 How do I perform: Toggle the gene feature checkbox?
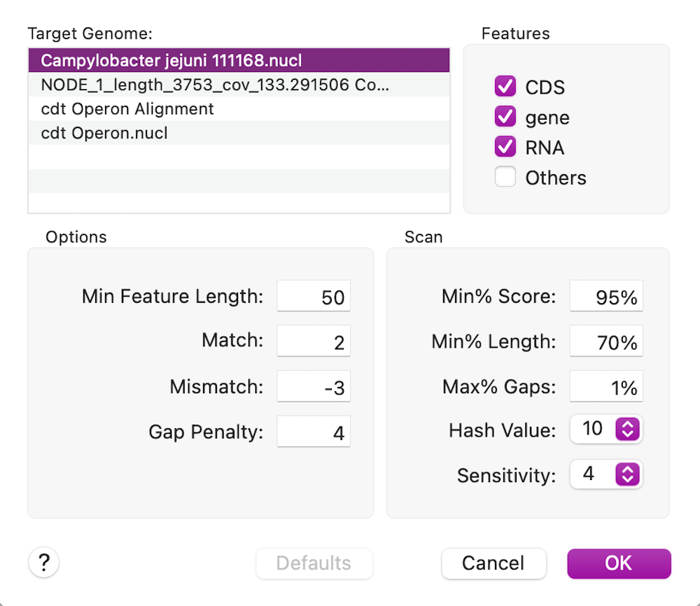pos(505,117)
